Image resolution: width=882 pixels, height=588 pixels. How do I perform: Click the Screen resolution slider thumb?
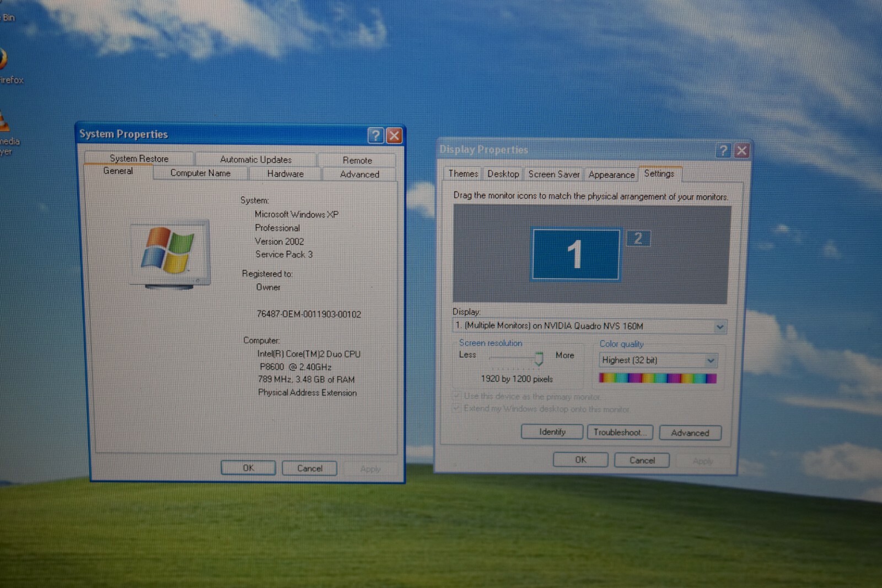coord(539,359)
